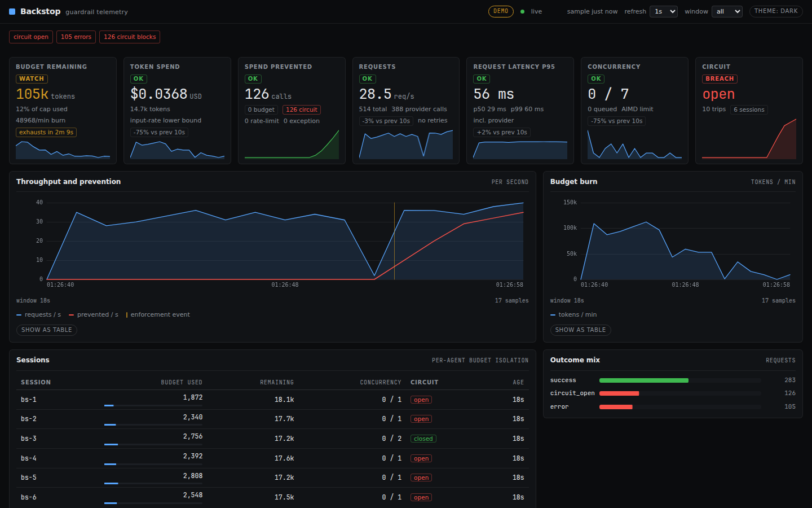
Task: Click the 'prevented / s' legend entry
Action: coord(94,315)
